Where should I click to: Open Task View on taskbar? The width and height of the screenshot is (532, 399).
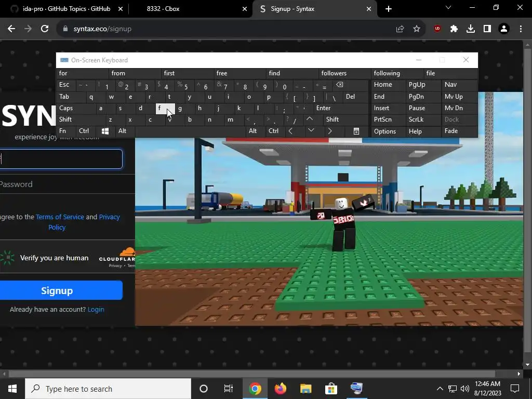tap(229, 389)
